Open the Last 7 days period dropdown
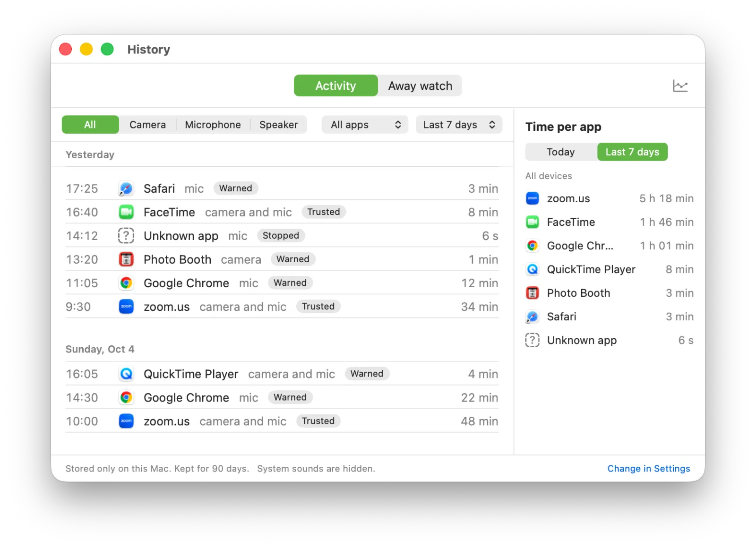Image resolution: width=756 pixels, height=549 pixels. 459,125
